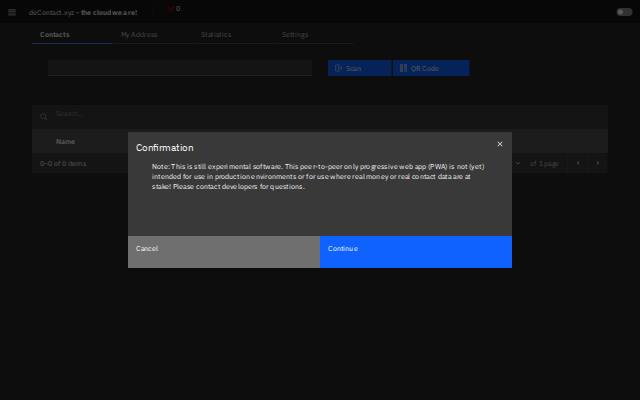Toggle the theme switch in header
Image resolution: width=640 pixels, height=400 pixels.
point(624,12)
